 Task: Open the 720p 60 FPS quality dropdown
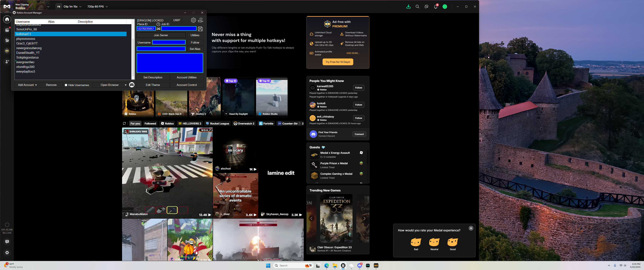click(98, 7)
